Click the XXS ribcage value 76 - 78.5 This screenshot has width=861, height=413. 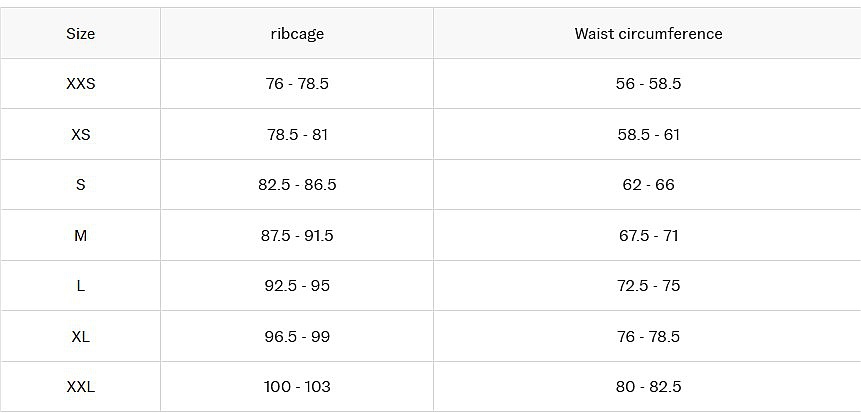coord(297,84)
